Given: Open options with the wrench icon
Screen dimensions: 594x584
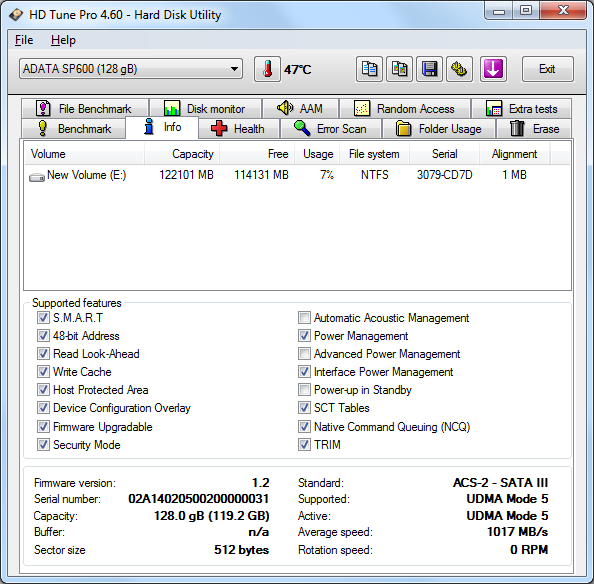Looking at the screenshot, I should tap(459, 69).
